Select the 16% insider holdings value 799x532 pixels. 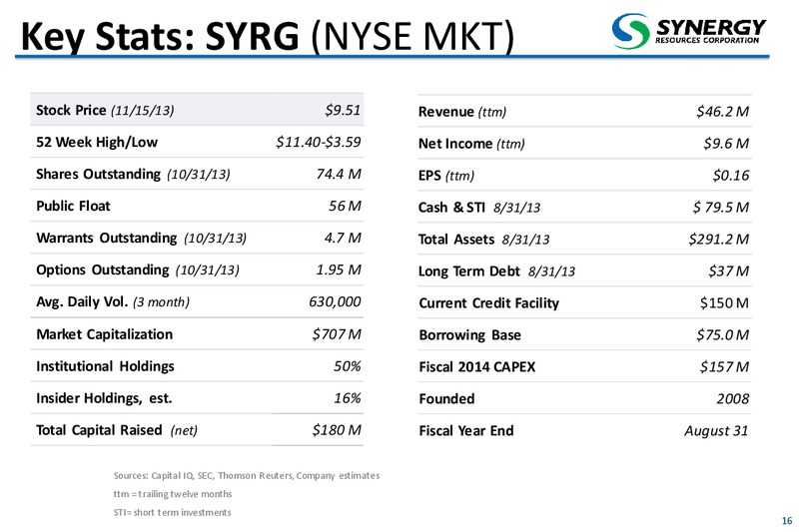(347, 397)
